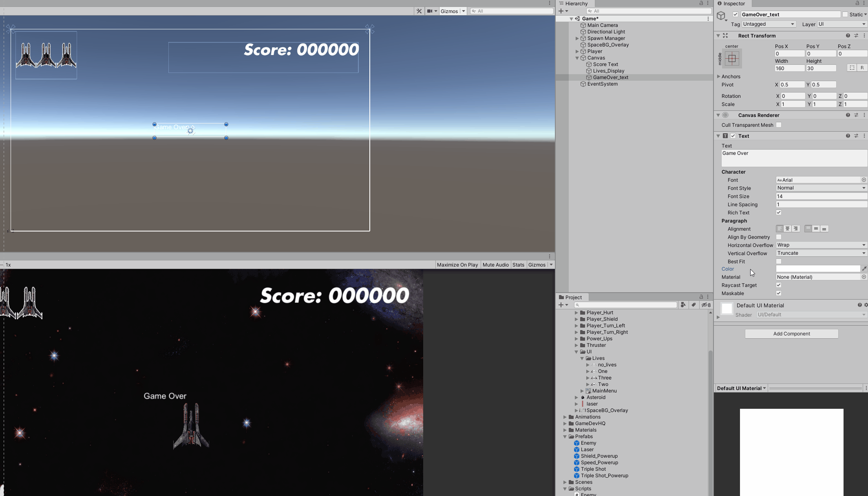
Task: Open the font object picker circle
Action: [x=864, y=180]
